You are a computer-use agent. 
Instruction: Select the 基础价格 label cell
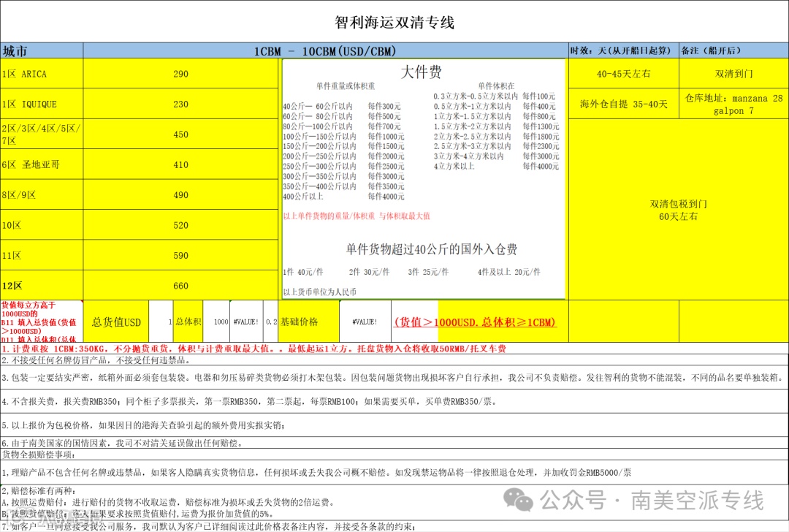pyautogui.click(x=308, y=322)
